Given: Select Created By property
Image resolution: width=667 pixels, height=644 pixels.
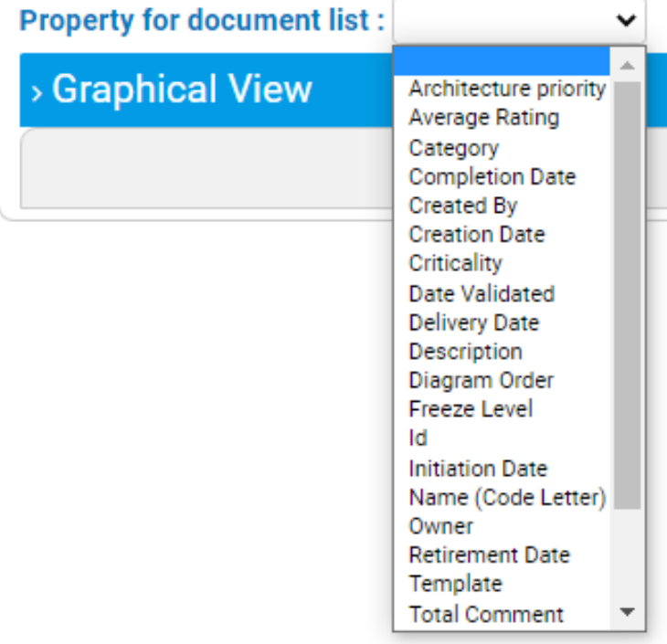Looking at the screenshot, I should pos(462,206).
